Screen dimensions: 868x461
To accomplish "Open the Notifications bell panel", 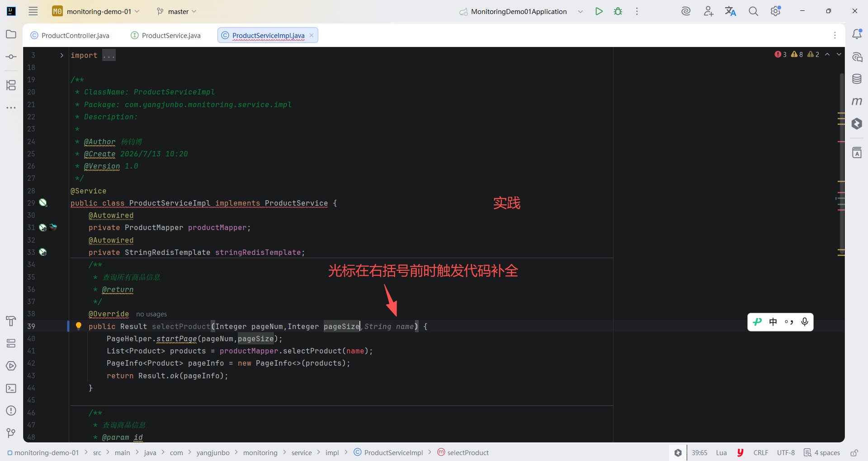I will click(857, 34).
